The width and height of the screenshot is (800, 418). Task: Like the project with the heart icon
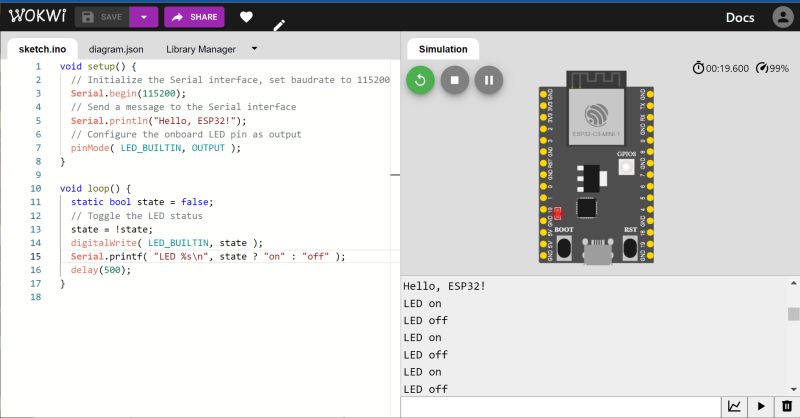246,17
